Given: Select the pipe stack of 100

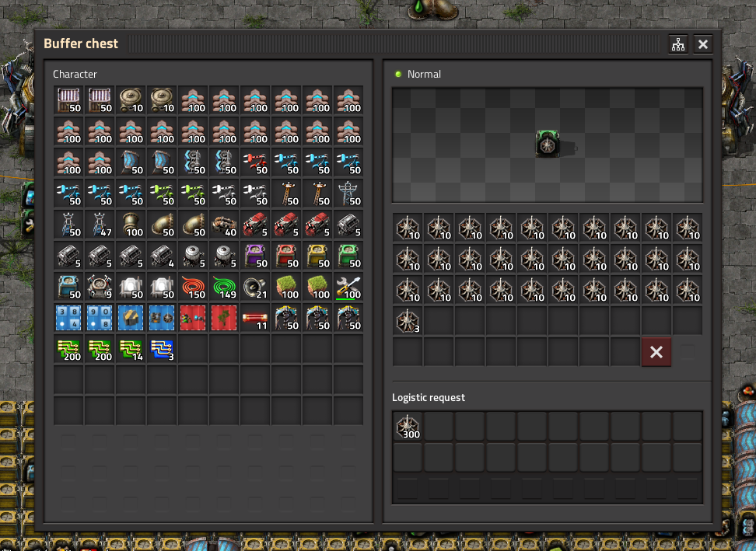Looking at the screenshot, I should pyautogui.click(x=131, y=225).
